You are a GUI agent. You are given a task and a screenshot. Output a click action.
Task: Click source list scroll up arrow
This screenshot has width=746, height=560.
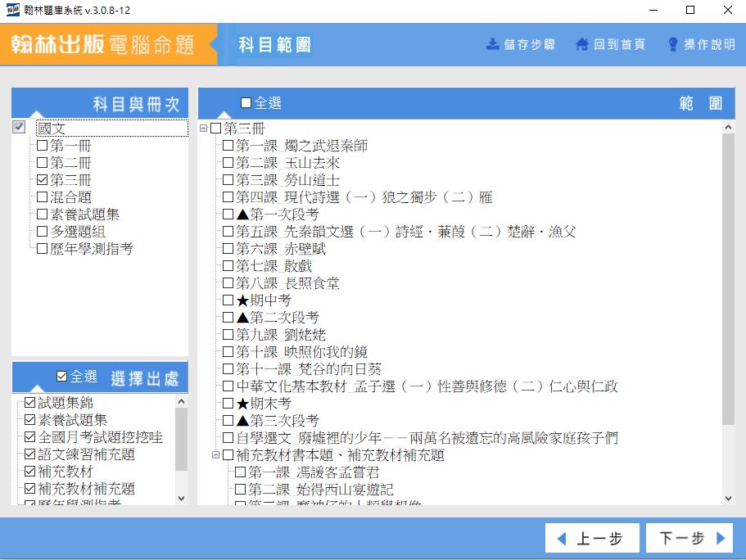[x=181, y=401]
